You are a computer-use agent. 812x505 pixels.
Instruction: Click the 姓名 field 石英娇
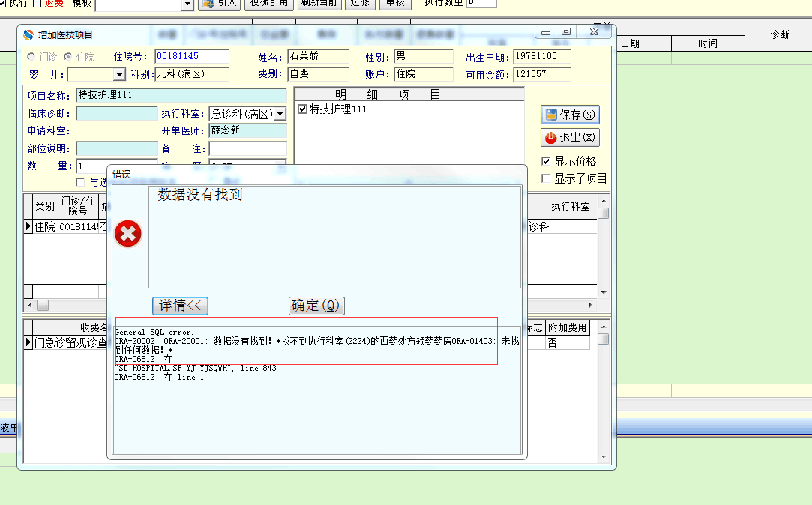pos(319,56)
